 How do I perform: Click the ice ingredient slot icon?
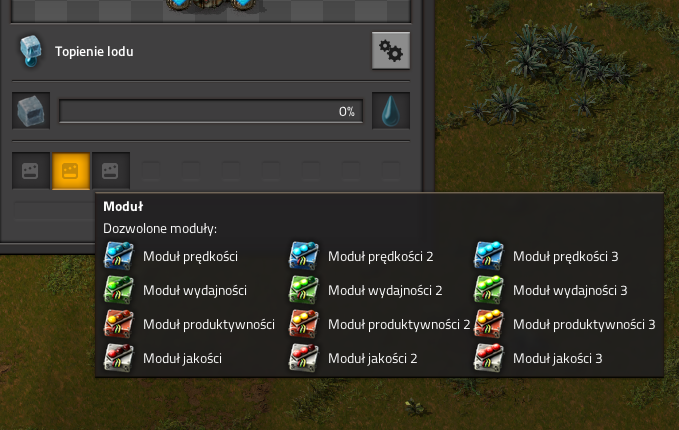(31, 110)
